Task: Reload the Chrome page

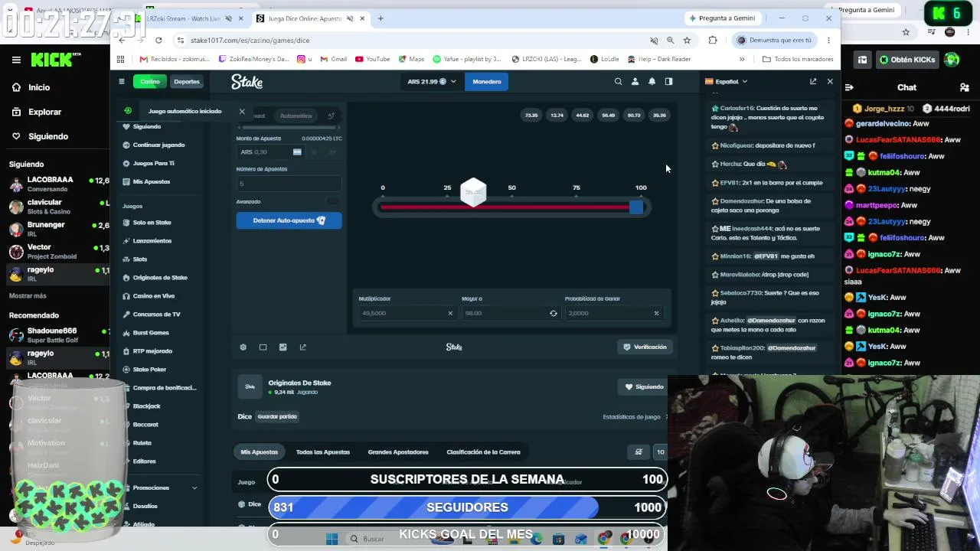Action: (x=158, y=40)
